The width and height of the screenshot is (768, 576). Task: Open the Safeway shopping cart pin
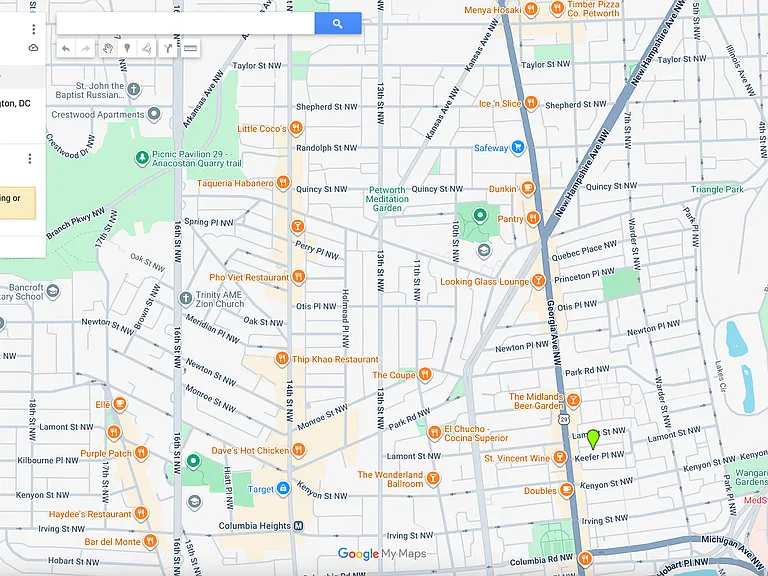pos(518,147)
